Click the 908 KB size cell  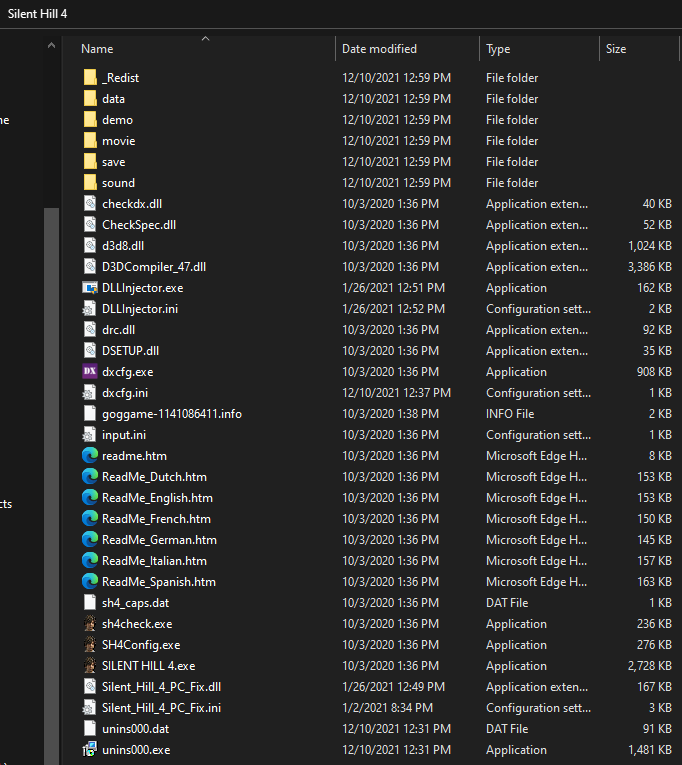654,372
